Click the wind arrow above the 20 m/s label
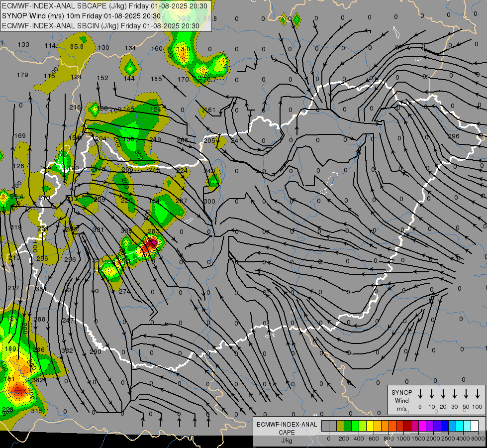This screenshot has width=487, height=448. (x=443, y=393)
